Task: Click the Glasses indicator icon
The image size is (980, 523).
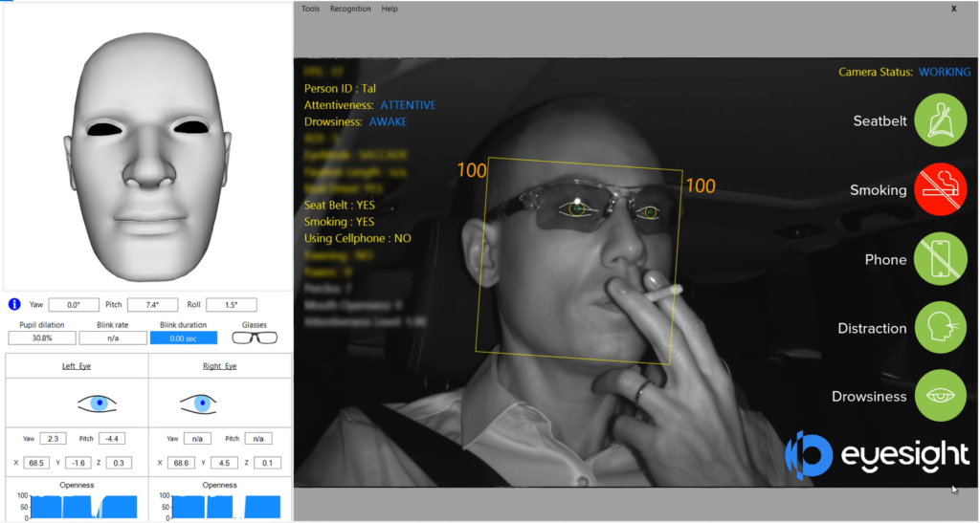Action: [256, 338]
